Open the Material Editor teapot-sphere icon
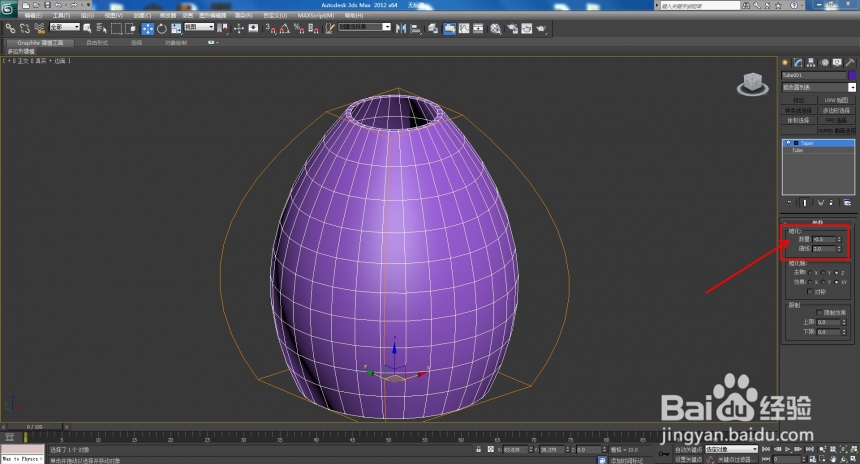 pyautogui.click(x=496, y=28)
